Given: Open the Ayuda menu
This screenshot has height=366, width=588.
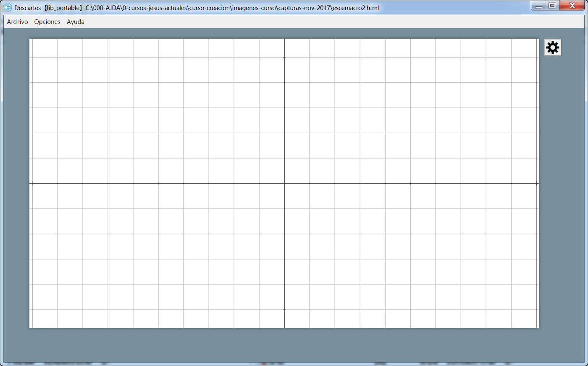Looking at the screenshot, I should (76, 22).
